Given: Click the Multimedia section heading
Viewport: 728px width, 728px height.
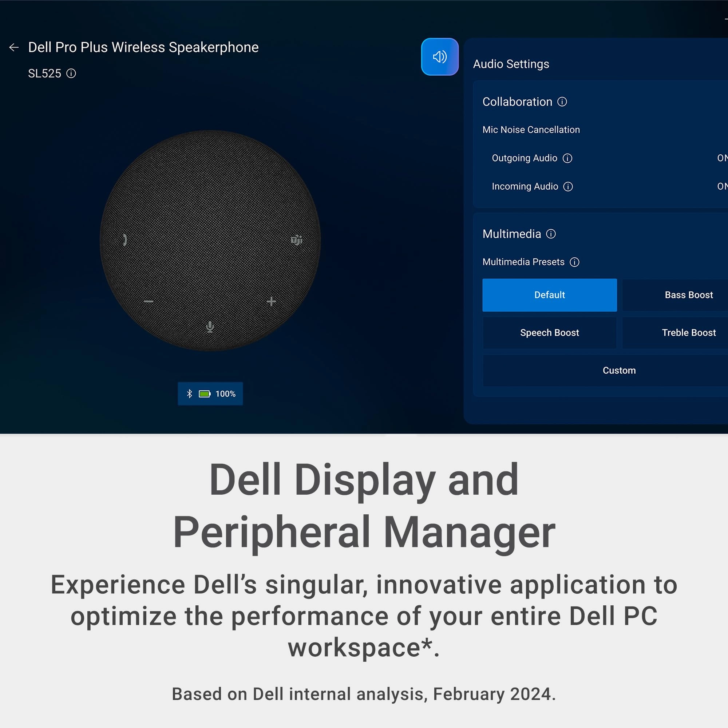Looking at the screenshot, I should (x=512, y=234).
